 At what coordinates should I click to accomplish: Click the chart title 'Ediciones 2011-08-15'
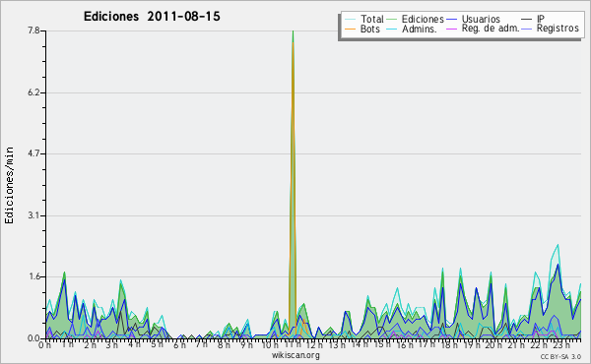click(152, 17)
